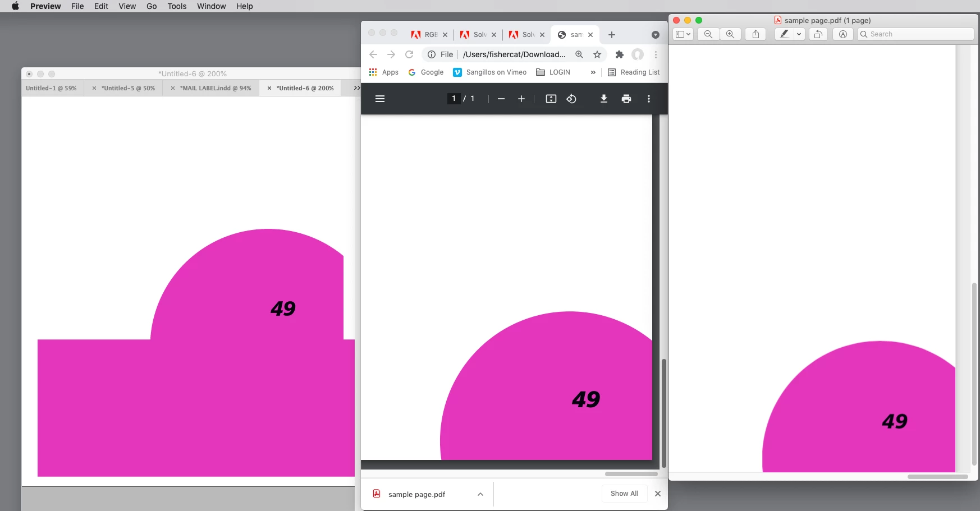Click Show All downloads
This screenshot has width=980, height=511.
[625, 494]
